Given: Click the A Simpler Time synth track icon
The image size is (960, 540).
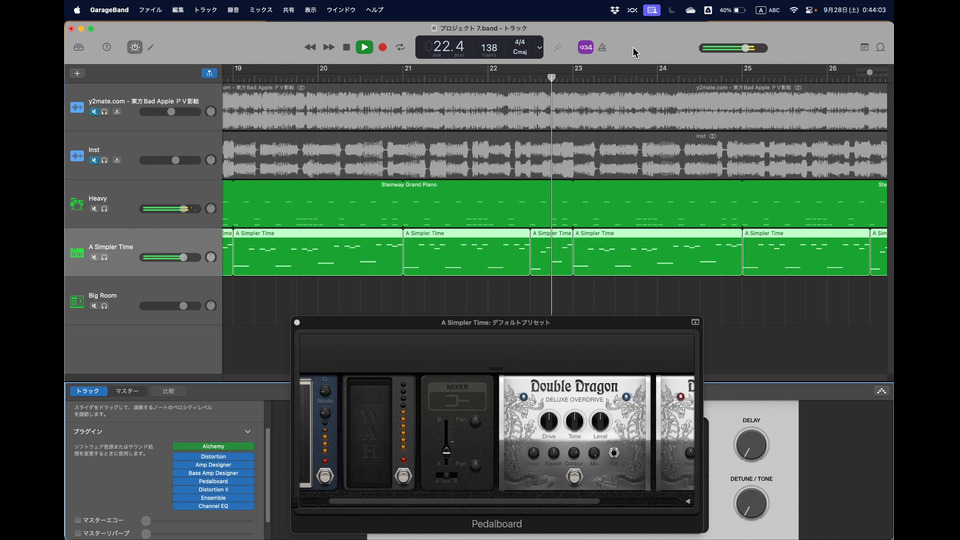Looking at the screenshot, I should 77,252.
